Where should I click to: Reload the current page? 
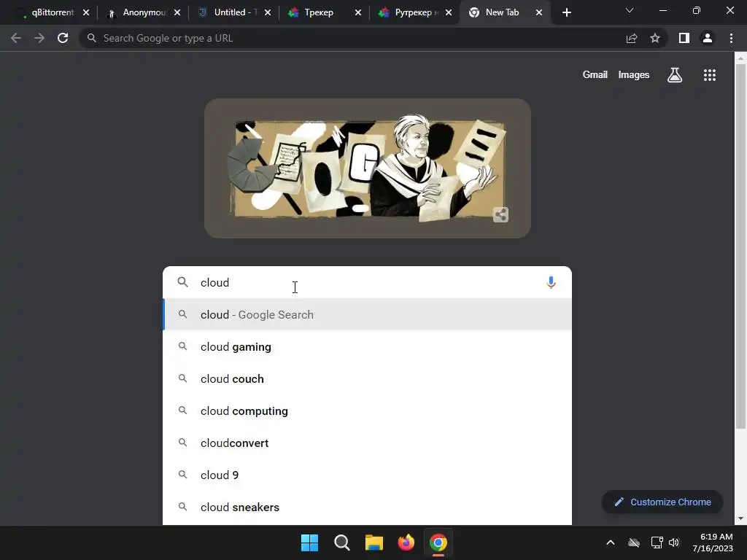(x=63, y=38)
